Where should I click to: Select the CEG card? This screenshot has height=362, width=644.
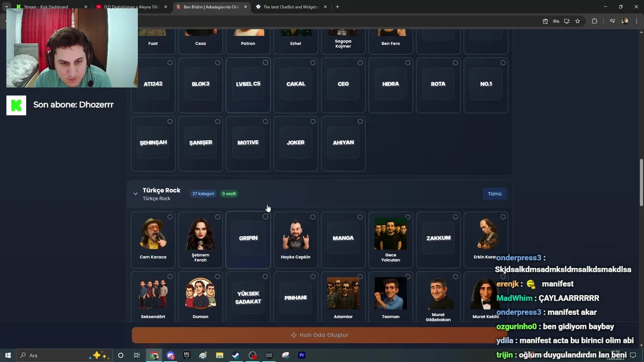point(343,85)
